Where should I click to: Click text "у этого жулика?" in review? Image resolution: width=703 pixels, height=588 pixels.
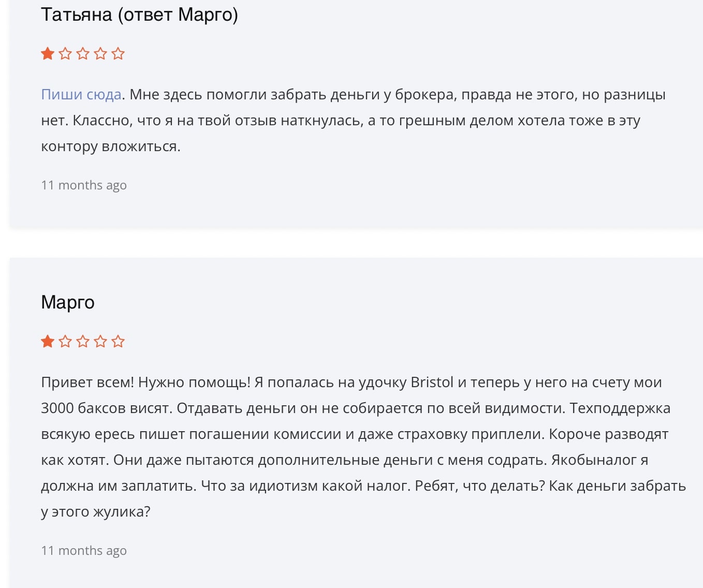96,512
